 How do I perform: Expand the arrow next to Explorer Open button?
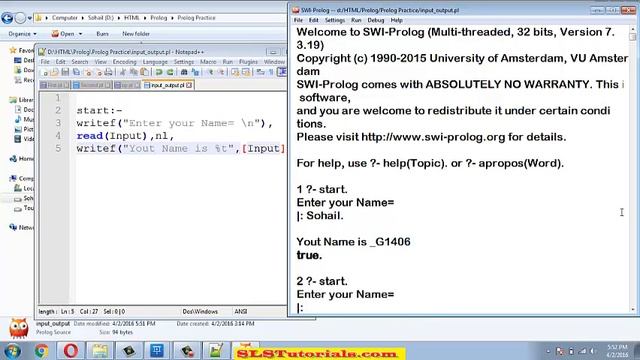pos(80,34)
